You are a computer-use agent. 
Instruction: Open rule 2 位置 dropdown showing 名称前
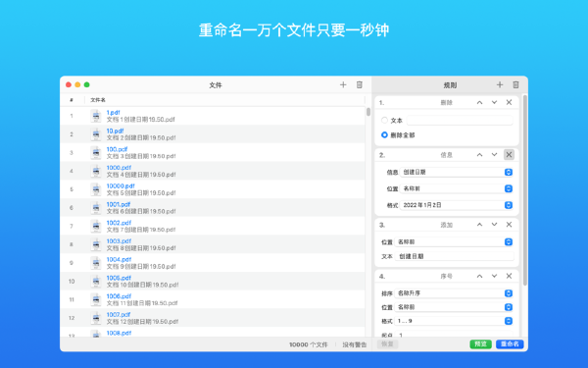click(x=457, y=188)
